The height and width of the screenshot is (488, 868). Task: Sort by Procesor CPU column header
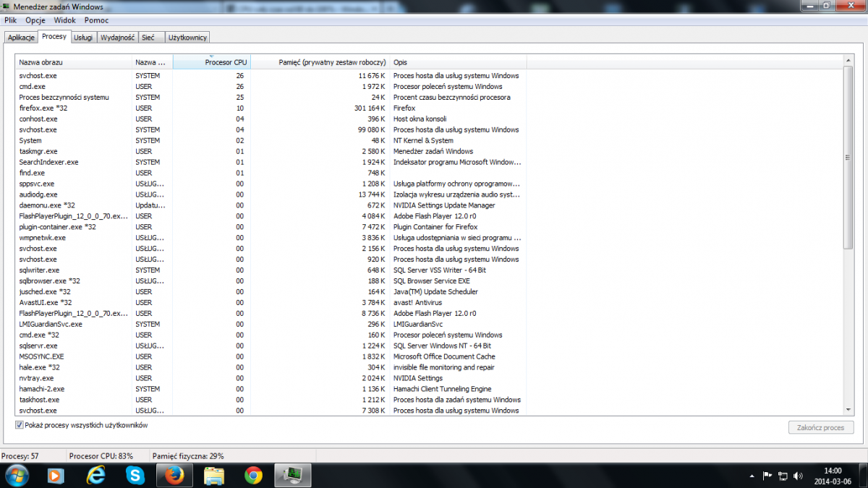[212, 62]
